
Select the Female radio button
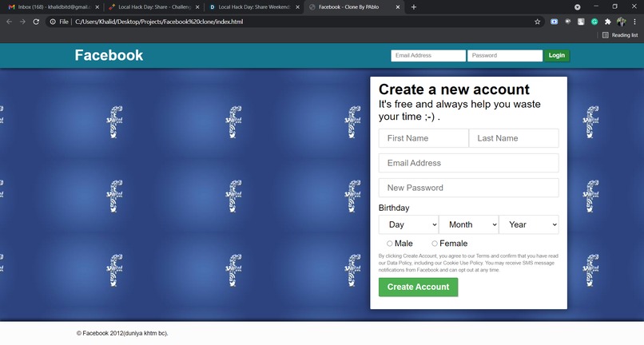point(435,244)
